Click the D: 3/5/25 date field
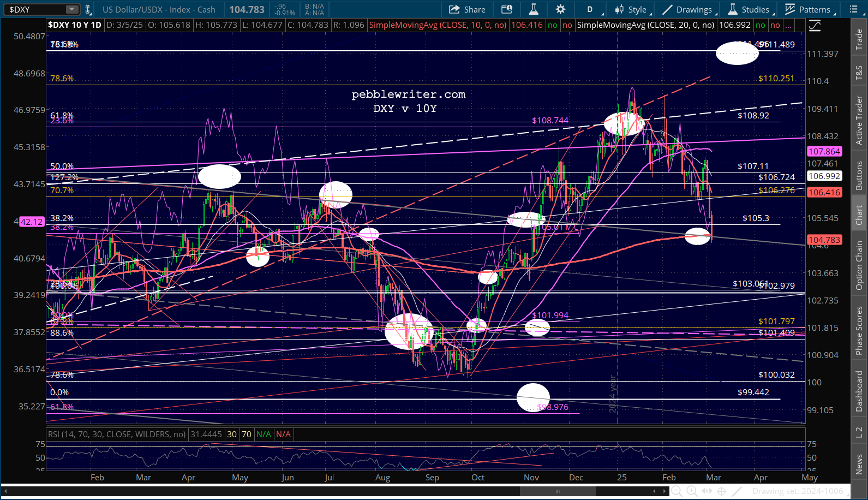This screenshot has width=868, height=500. [x=125, y=25]
